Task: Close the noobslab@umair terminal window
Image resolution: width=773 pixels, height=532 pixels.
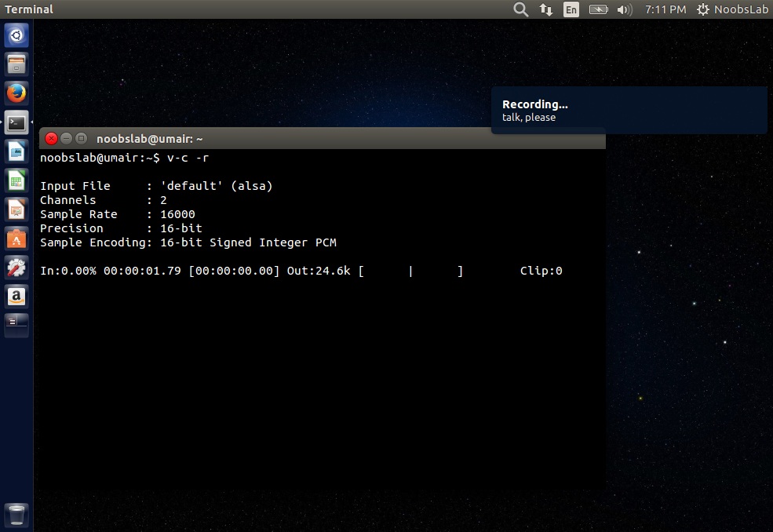Action: (51, 139)
